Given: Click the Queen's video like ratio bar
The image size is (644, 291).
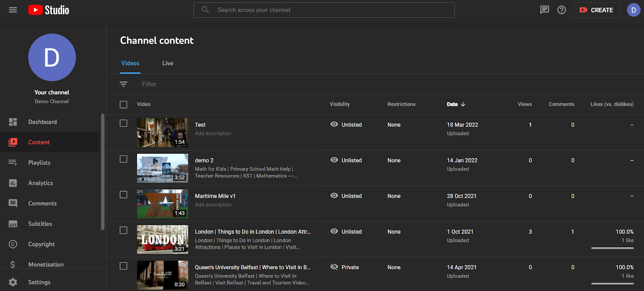Looking at the screenshot, I should (613, 284).
